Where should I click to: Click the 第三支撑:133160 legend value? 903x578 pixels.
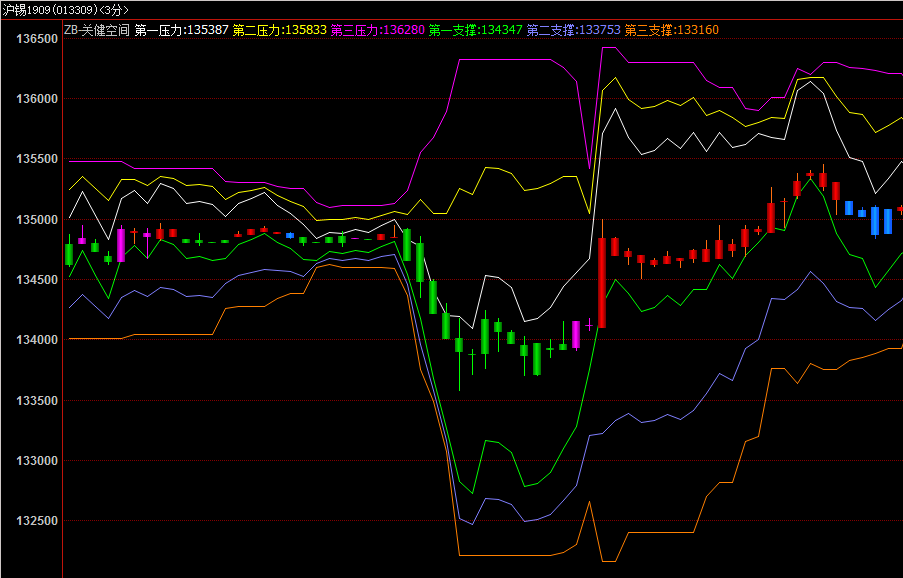tap(671, 30)
